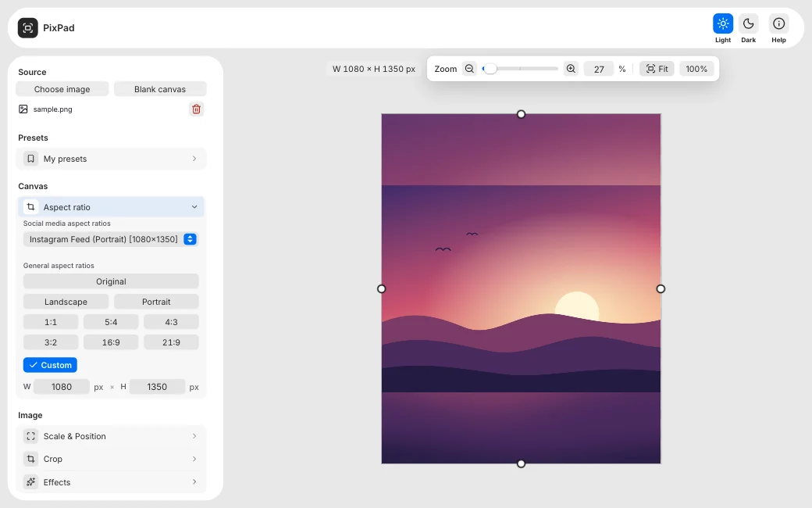Click the Scale & Position frame icon
812x508 pixels.
coord(31,436)
